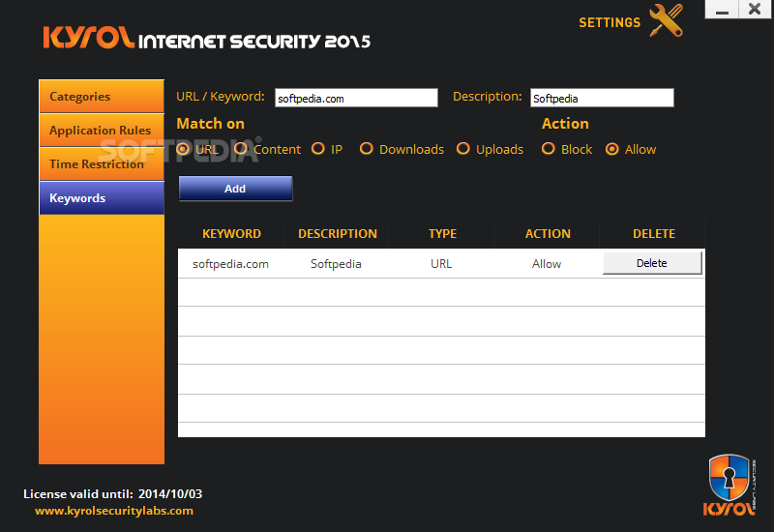Viewport: 774px width, 532px height.
Task: Click the Add button
Action: pos(235,189)
